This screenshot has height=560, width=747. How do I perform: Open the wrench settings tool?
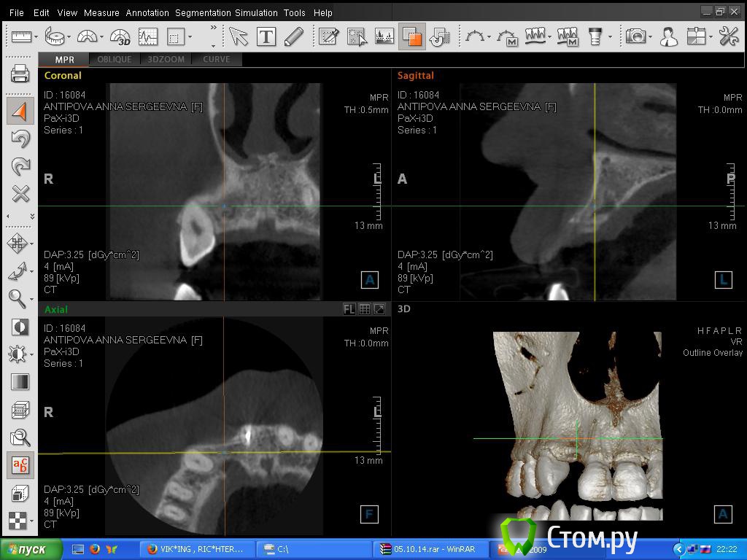click(727, 36)
